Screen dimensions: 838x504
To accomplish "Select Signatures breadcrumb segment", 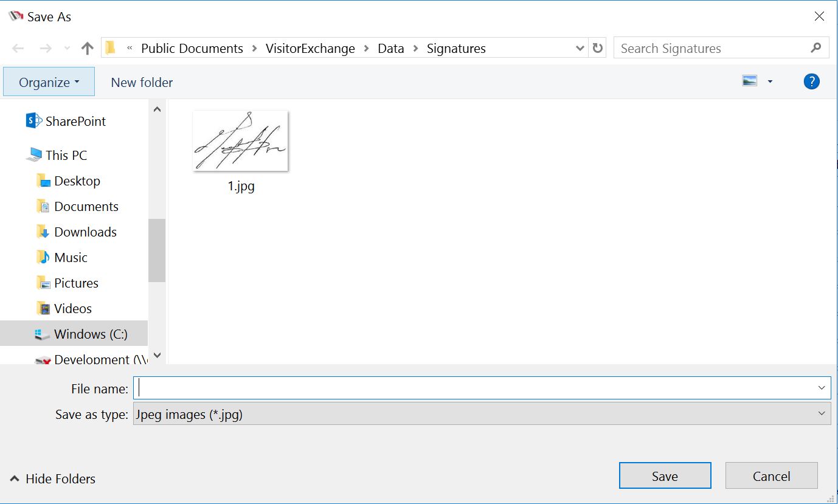I will click(x=456, y=49).
